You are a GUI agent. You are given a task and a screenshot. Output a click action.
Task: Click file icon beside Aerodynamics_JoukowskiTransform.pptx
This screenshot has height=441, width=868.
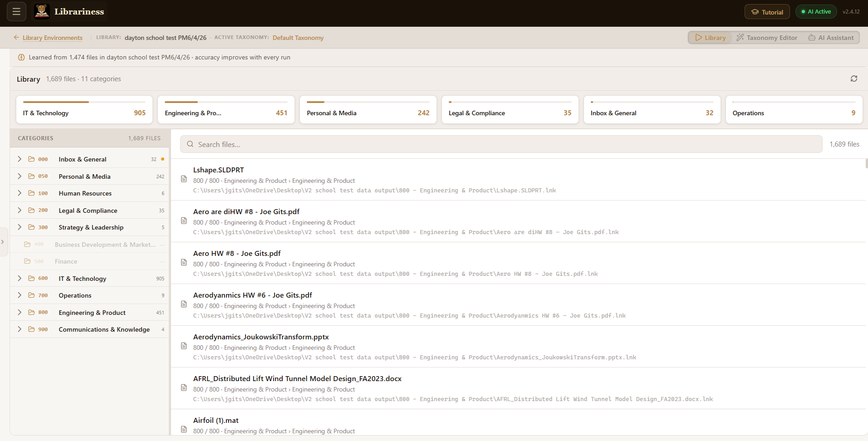pyautogui.click(x=184, y=346)
